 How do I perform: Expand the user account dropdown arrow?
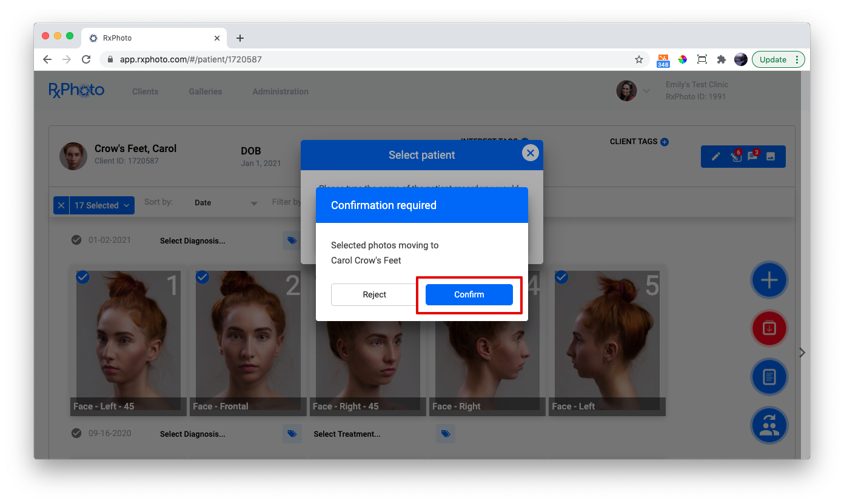point(646,91)
